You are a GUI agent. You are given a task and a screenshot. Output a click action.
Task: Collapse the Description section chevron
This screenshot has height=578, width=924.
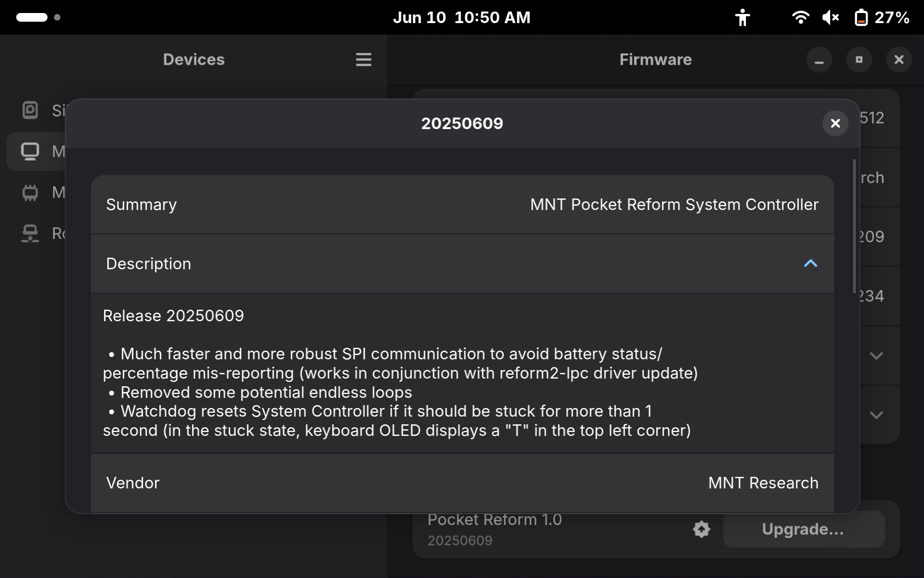(810, 263)
